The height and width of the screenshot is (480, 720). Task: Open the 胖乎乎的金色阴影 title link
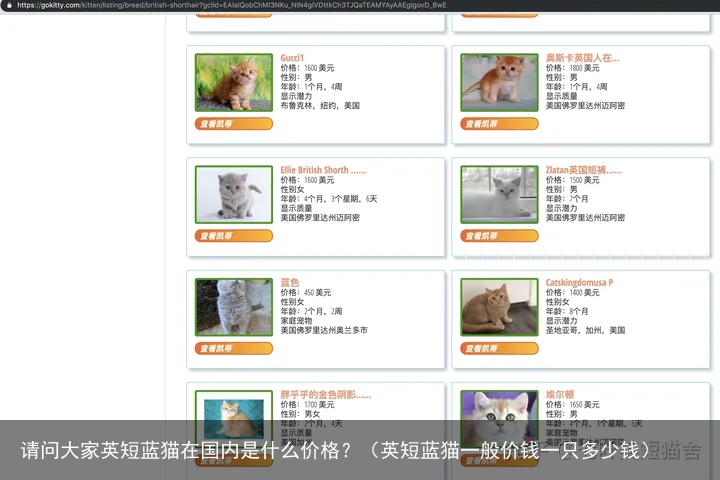(326, 395)
